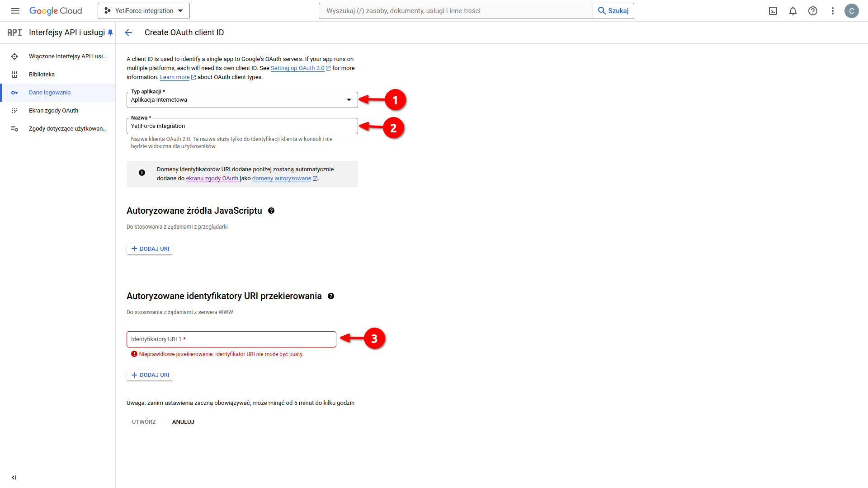Open the three-dot settings menu
Image resolution: width=868 pixels, height=488 pixels.
point(833,11)
